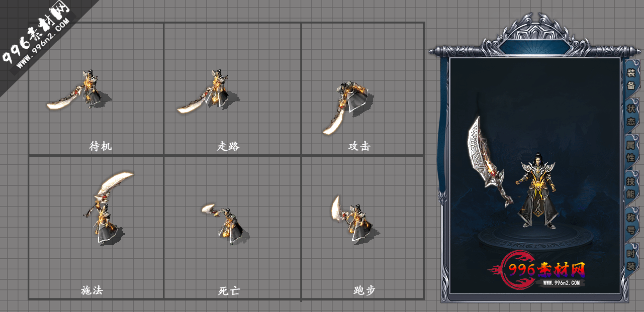Switch to the 称号 tab
This screenshot has height=312, width=644.
coord(631,224)
